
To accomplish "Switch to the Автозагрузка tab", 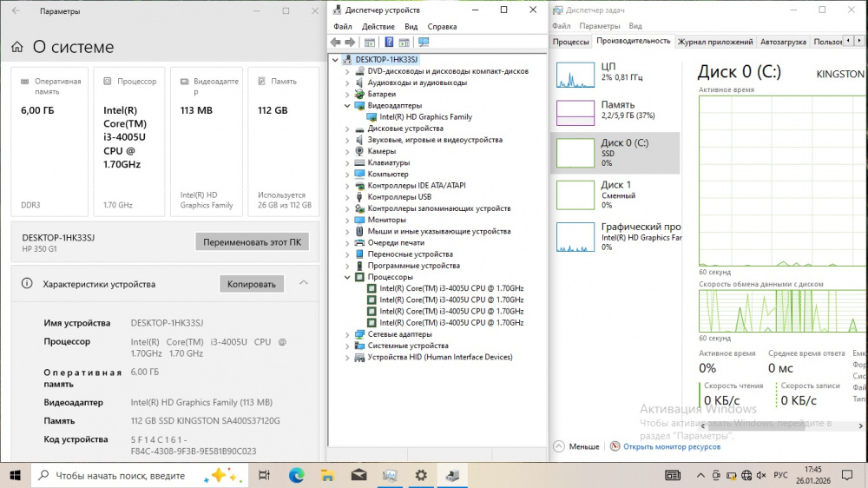I will (x=782, y=42).
